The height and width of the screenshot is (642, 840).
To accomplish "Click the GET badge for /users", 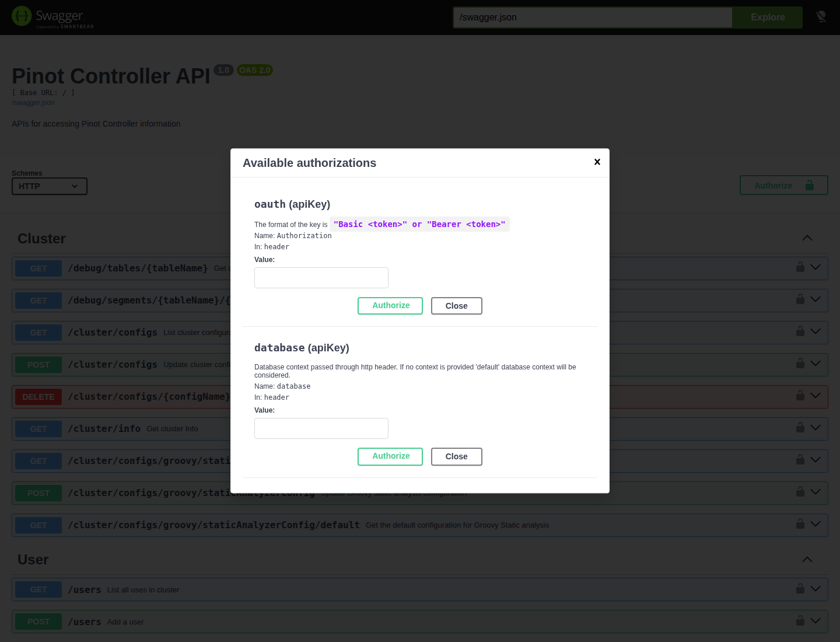I will pos(38,589).
